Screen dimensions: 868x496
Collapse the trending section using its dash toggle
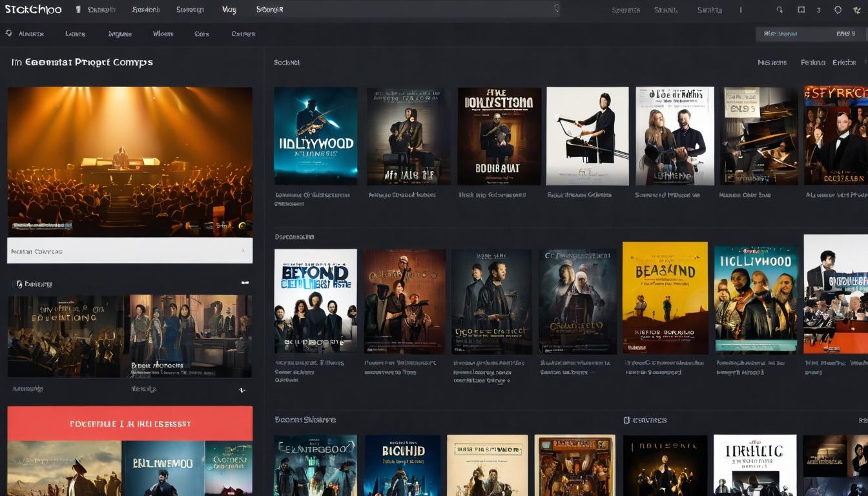click(x=245, y=284)
